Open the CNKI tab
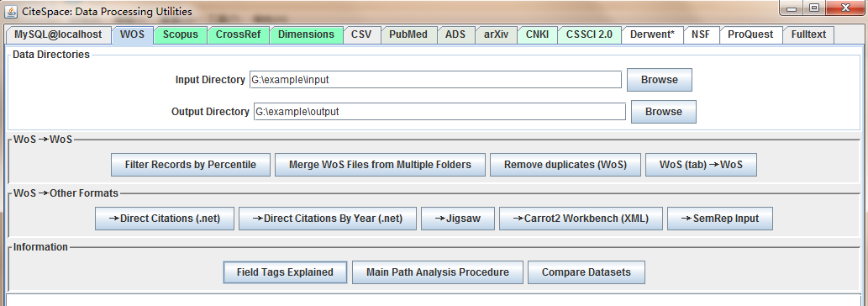Image resolution: width=868 pixels, height=306 pixels. click(537, 34)
